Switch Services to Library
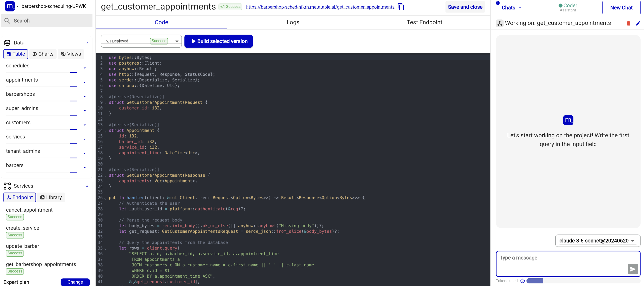Viewport: 644px width, 286px height. pos(51,197)
